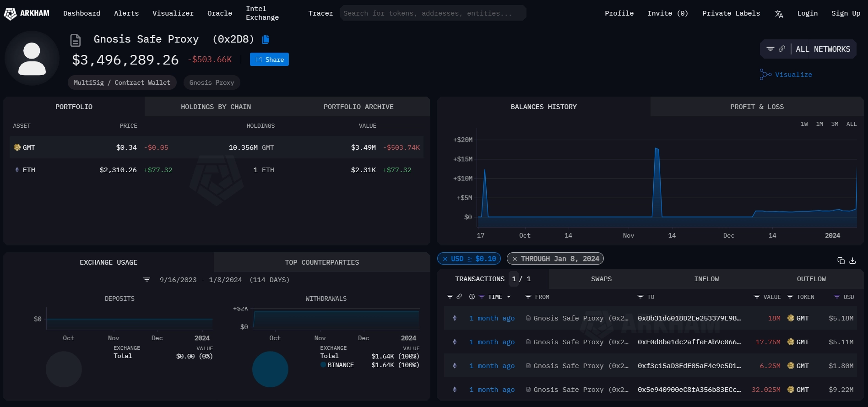Select the document icon beside Gnosis Safe Proxy title
Image resolution: width=868 pixels, height=407 pixels.
pos(76,40)
